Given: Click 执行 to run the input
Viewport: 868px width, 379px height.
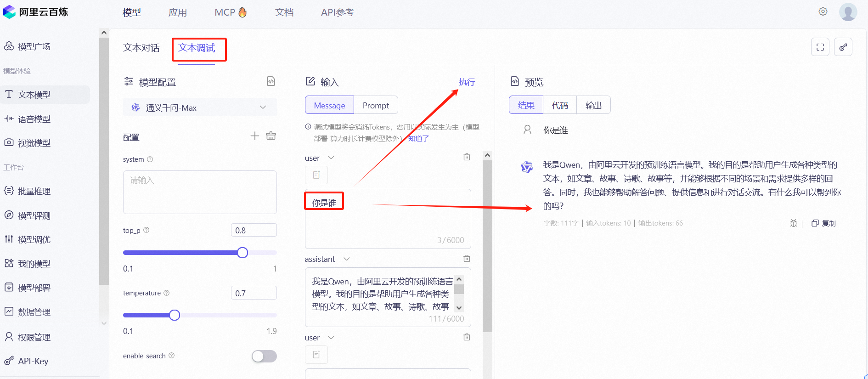Looking at the screenshot, I should point(467,82).
